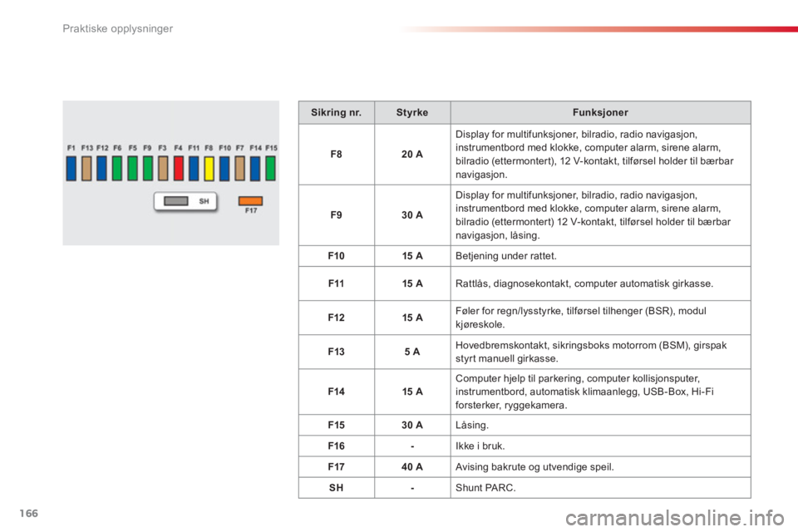The height and width of the screenshot is (532, 798).
Task: Select the "Funksjoner" column header
Action: (x=600, y=112)
